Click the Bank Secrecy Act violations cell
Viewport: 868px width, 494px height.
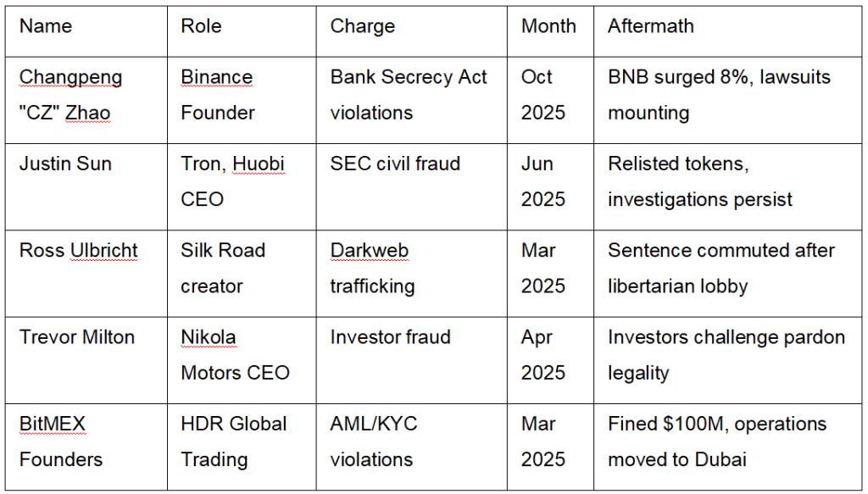tap(409, 95)
